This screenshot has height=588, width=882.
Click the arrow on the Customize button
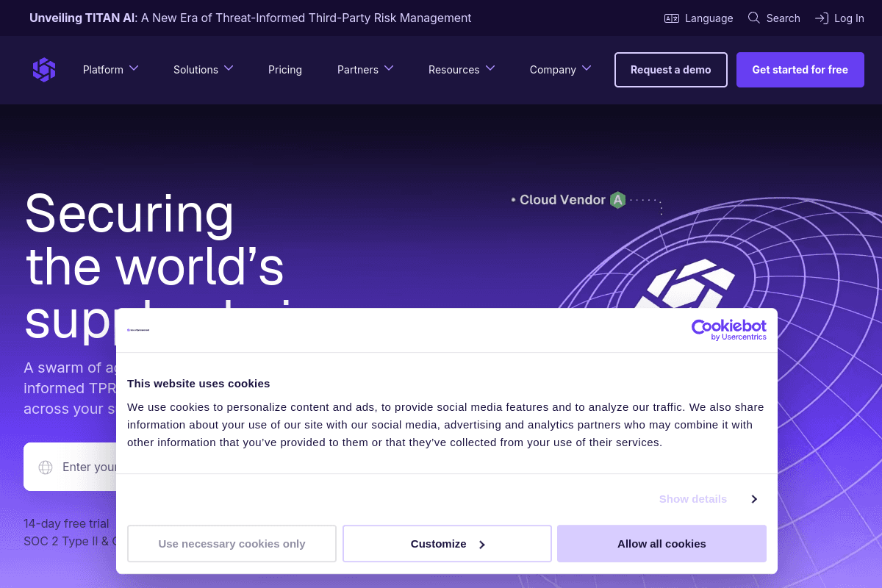click(482, 545)
